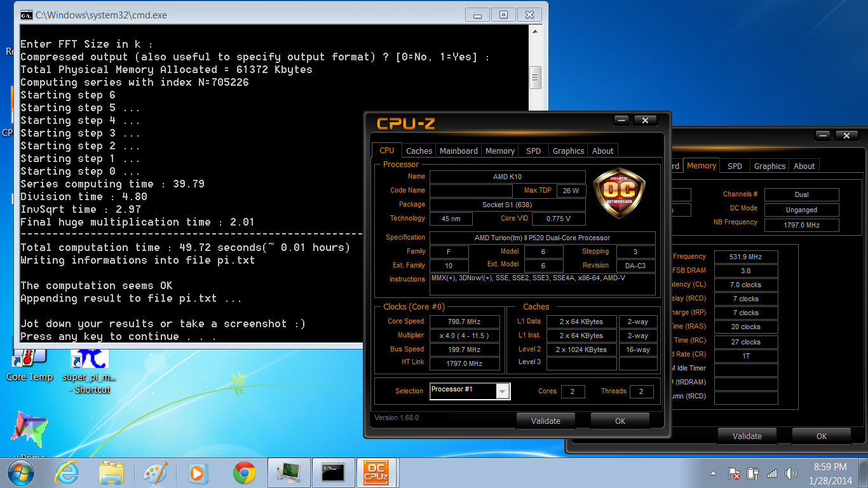Launch Paint from the taskbar
This screenshot has width=868, height=488.
155,473
